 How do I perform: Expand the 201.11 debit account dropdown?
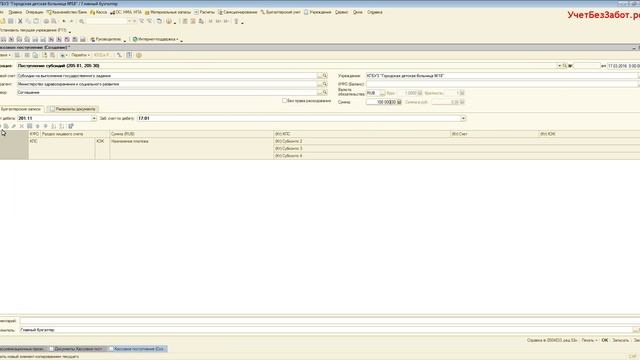click(94, 118)
